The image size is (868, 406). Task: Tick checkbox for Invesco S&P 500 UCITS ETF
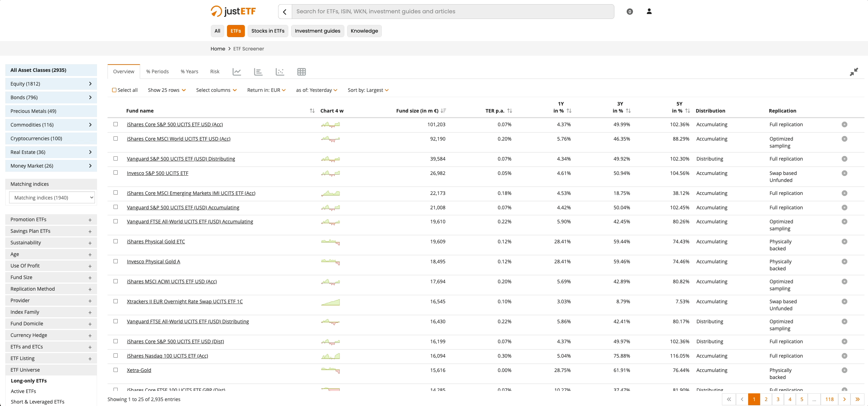[116, 173]
